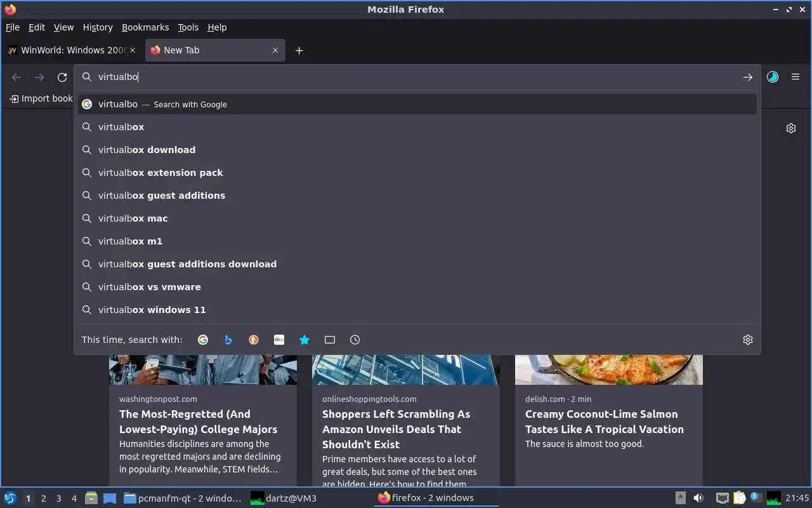Open 'Shoppers Left Scrambling' Amazon deals article

pos(396,429)
